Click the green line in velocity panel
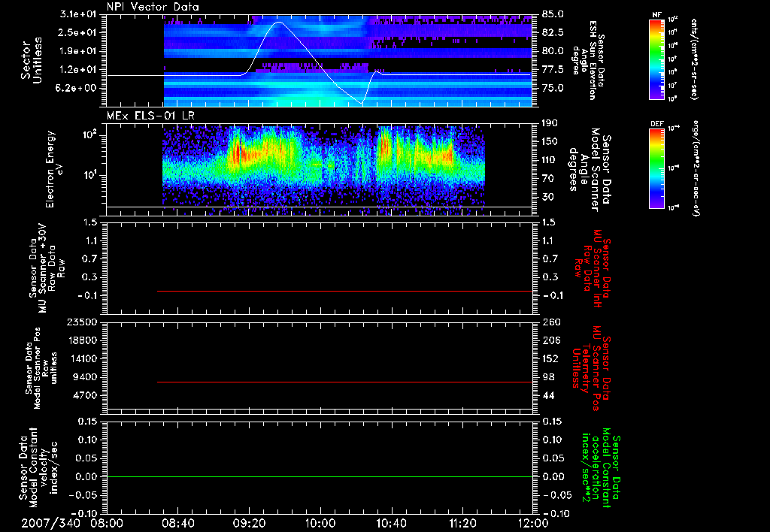770x532 pixels. 319,476
